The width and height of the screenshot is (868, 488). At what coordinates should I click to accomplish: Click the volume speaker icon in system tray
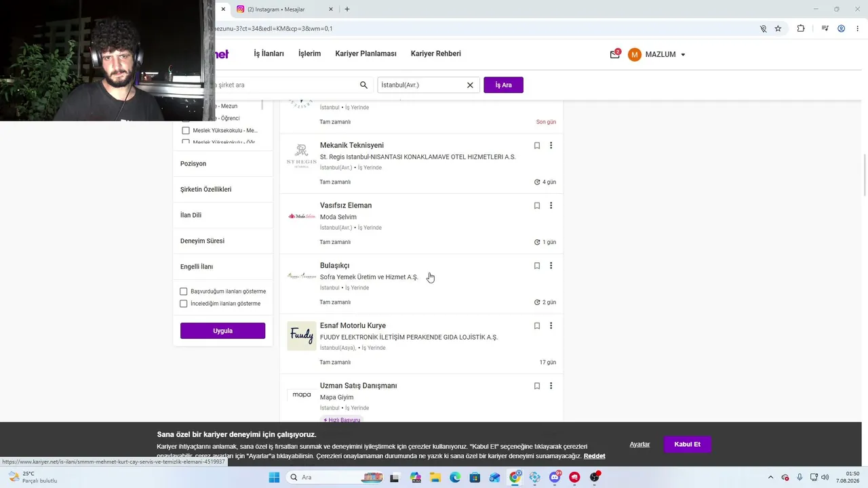(825, 477)
